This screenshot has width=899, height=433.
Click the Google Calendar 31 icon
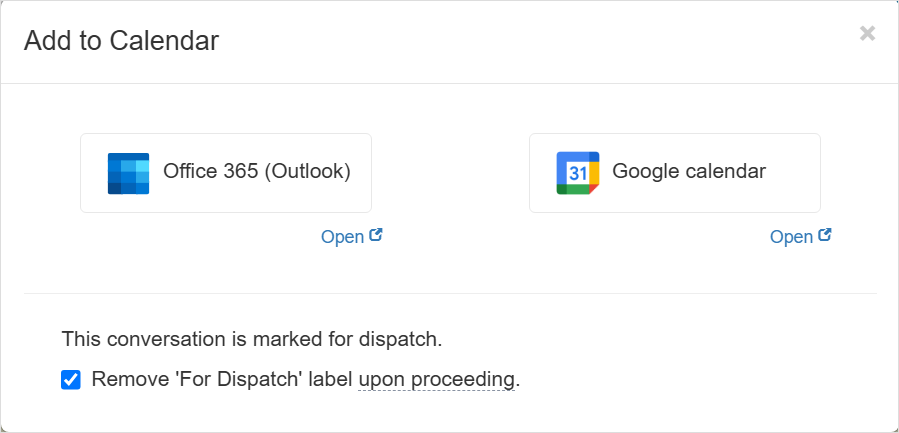(x=578, y=173)
